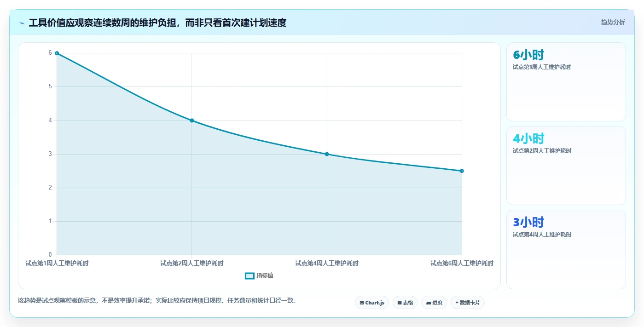
Task: Select the 数据卡片 tag
Action: [468, 303]
